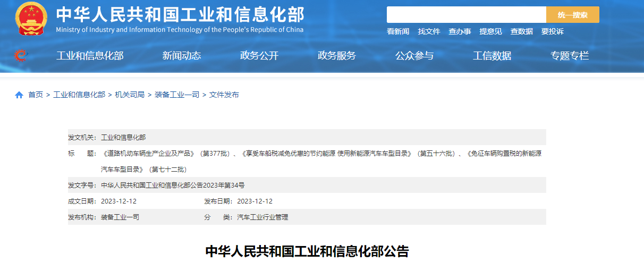This screenshot has height=279, width=644.
Task: Select the 查数据 quick link
Action: click(521, 32)
